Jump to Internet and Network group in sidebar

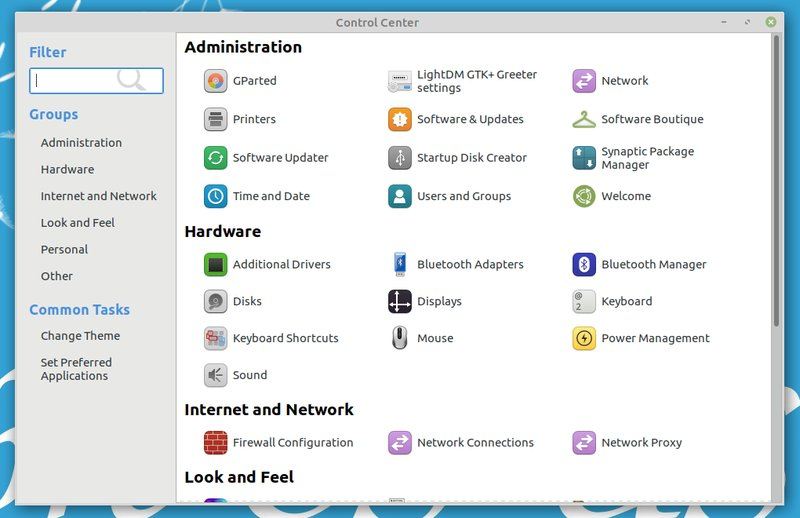98,196
